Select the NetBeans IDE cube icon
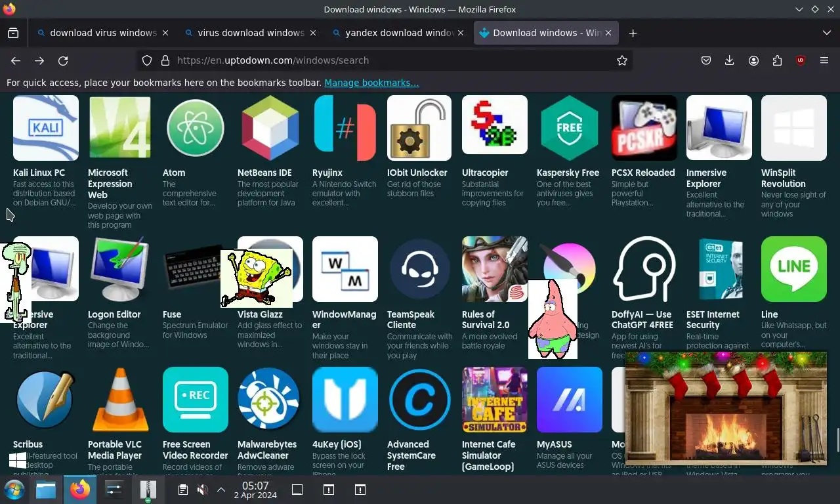Viewport: 840px width, 504px height. 270,128
